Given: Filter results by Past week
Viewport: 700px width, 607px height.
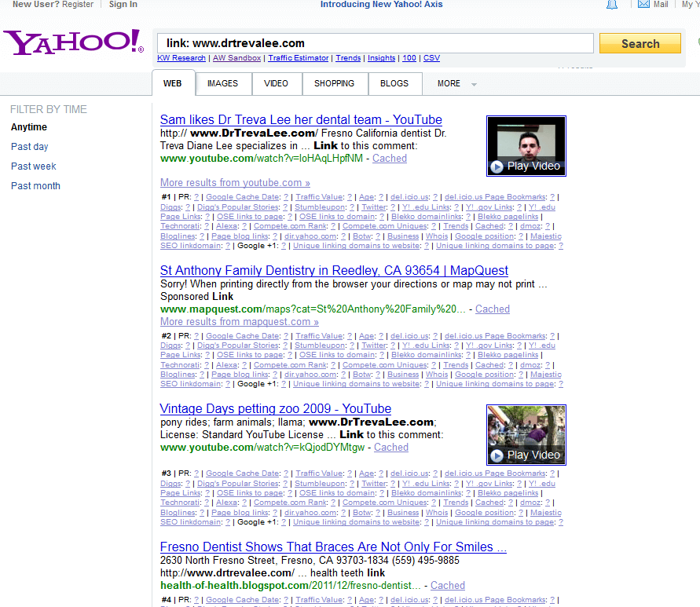Looking at the screenshot, I should [x=34, y=166].
